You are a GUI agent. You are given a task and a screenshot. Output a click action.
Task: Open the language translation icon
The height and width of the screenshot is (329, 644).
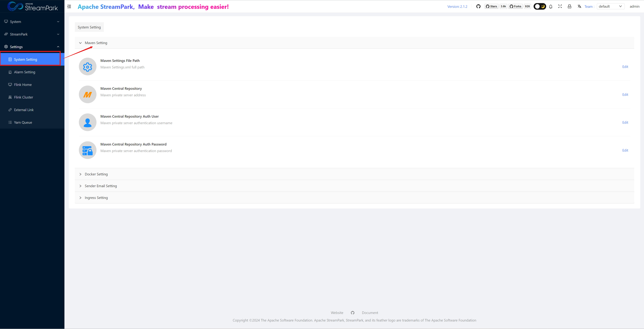click(x=579, y=7)
